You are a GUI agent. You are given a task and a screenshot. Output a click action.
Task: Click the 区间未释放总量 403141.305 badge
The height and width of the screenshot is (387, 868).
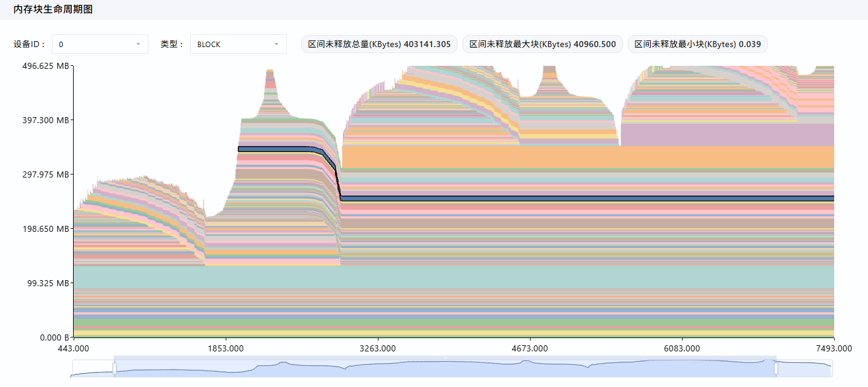tap(379, 44)
